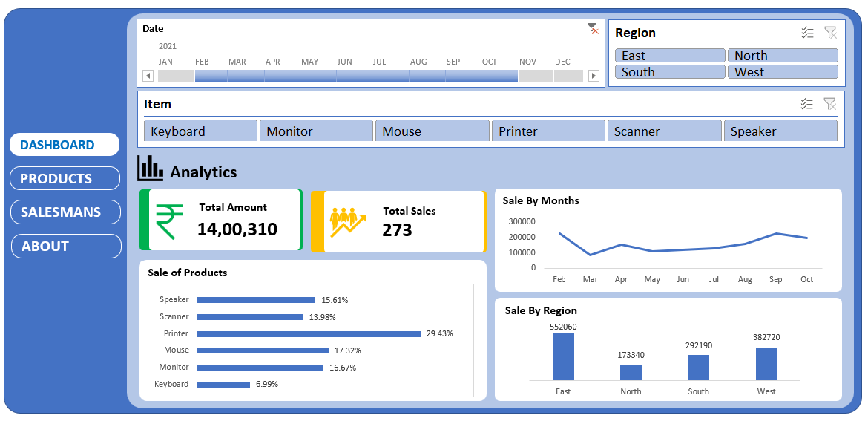The width and height of the screenshot is (868, 424).
Task: Open the DASHBOARD page
Action: (x=65, y=145)
